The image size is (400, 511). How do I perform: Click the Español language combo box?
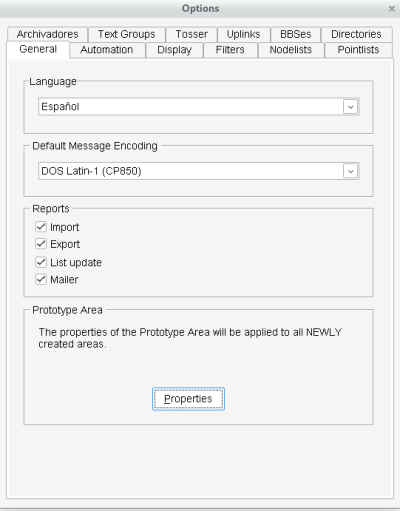coord(199,107)
